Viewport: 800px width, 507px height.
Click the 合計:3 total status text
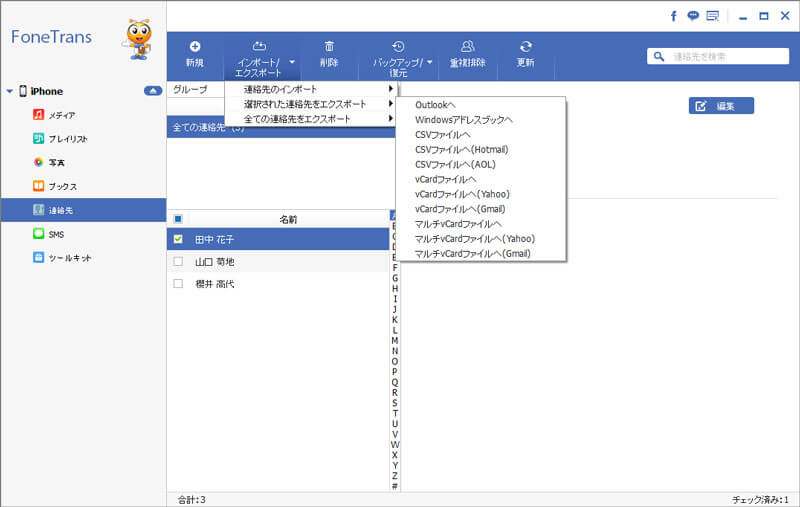[x=191, y=499]
